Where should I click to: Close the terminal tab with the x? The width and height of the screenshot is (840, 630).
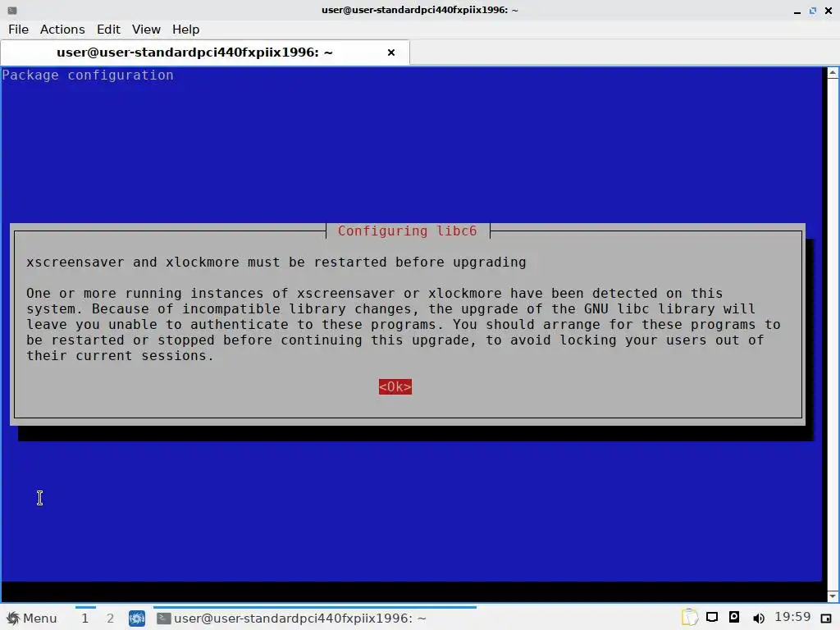[391, 52]
